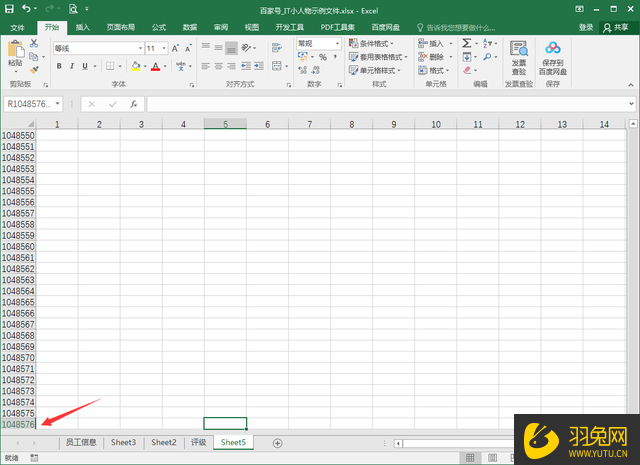Expand the font name combo box
This screenshot has width=640, height=465.
140,48
